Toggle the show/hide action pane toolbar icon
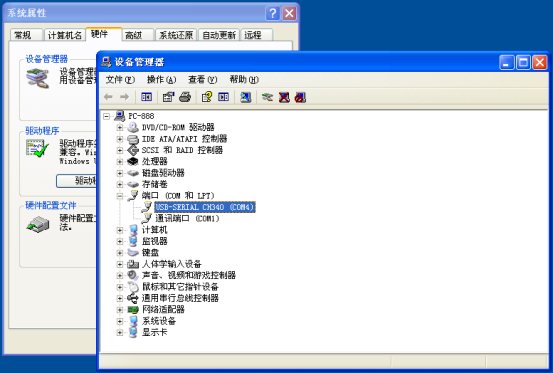The height and width of the screenshot is (373, 553). pos(224,97)
